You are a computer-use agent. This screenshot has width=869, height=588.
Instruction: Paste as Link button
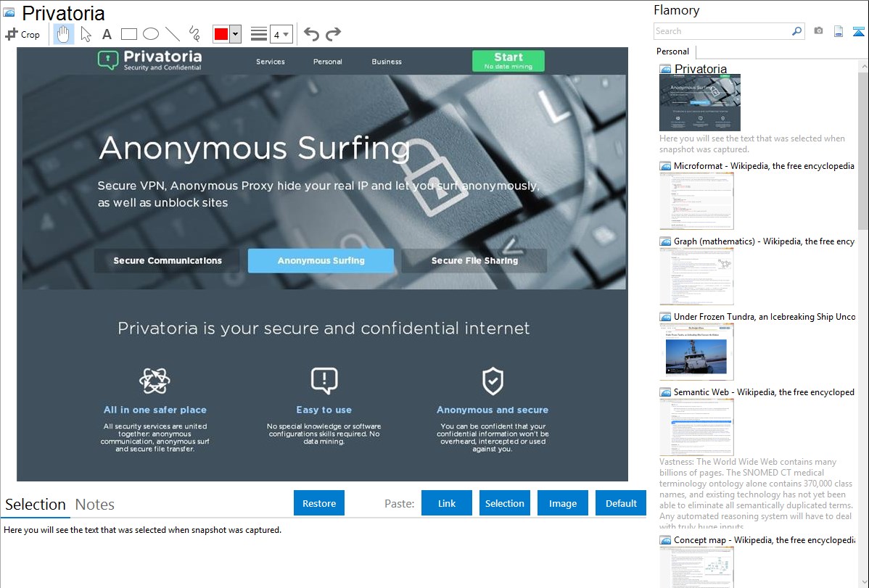[447, 503]
